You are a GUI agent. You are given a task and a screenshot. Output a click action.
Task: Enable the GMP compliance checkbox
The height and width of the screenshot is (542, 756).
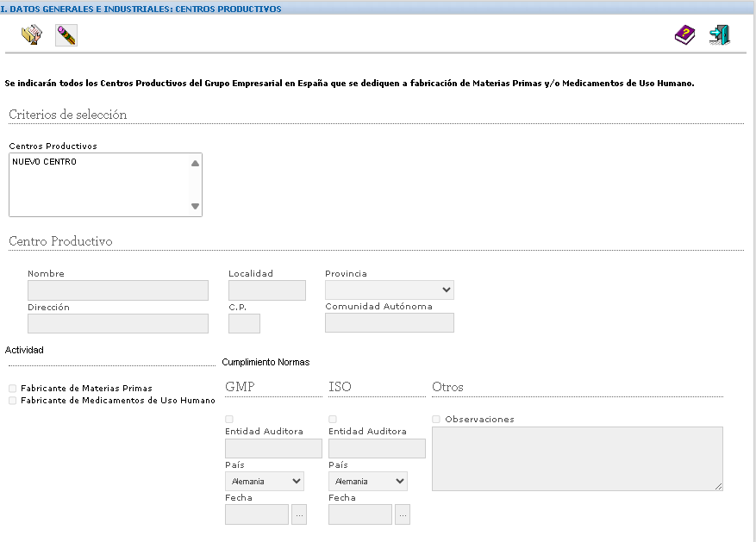click(229, 420)
